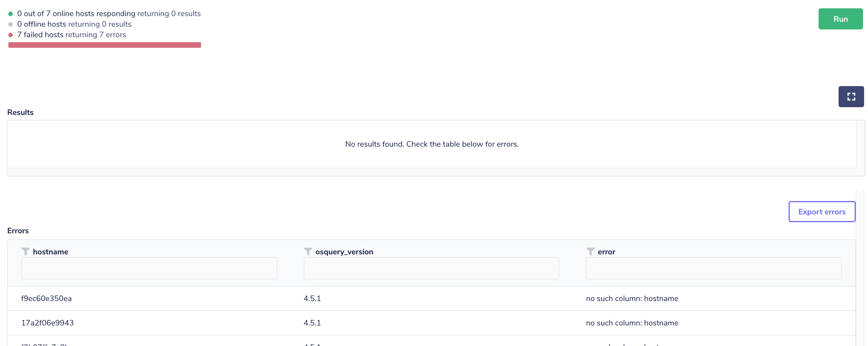Screen dimensions: 868x346
Task: Export errors to a file
Action: (822, 212)
